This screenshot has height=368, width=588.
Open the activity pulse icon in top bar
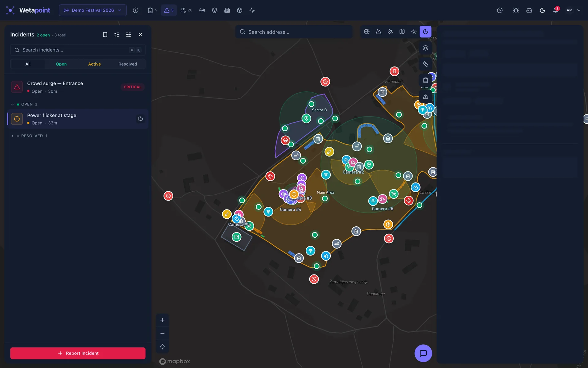(252, 10)
